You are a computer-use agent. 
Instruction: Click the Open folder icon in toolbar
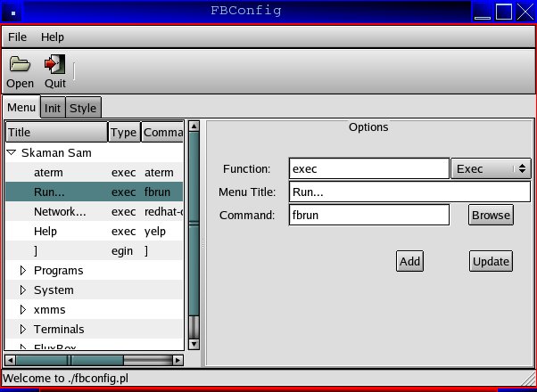(x=20, y=64)
